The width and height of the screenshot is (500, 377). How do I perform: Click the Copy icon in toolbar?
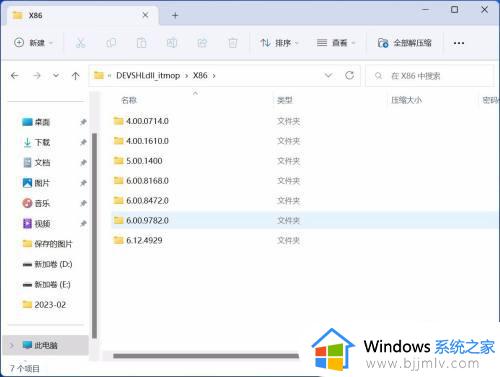coord(111,43)
